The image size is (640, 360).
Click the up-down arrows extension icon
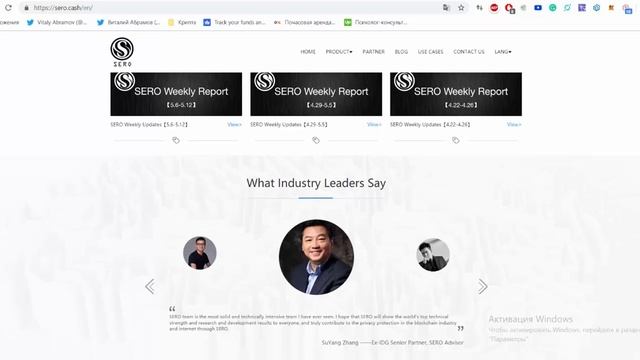coord(480,8)
